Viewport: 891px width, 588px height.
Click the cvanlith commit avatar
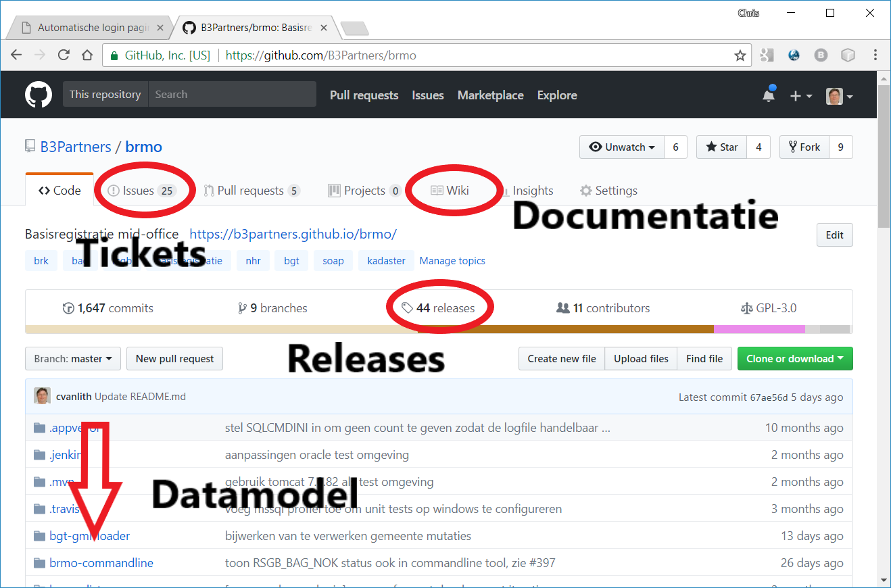pyautogui.click(x=42, y=396)
